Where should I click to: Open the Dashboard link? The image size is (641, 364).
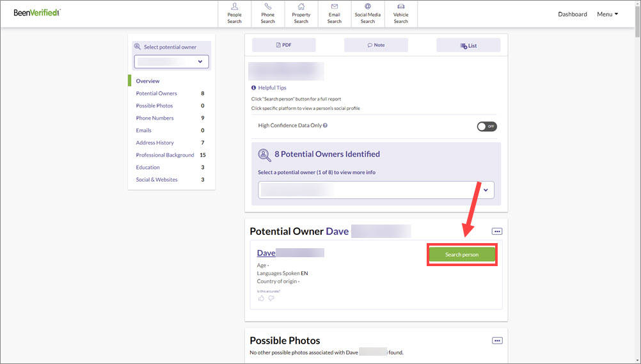[x=573, y=14]
